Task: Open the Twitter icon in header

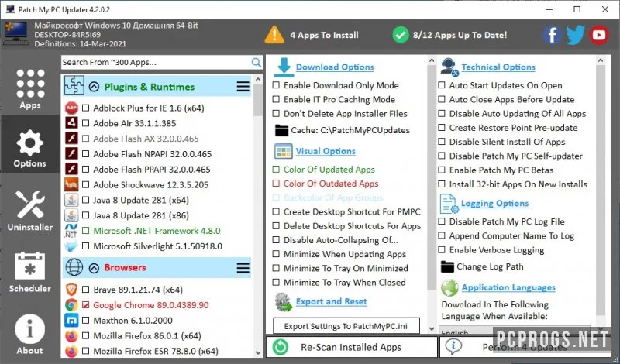Action: tap(575, 35)
